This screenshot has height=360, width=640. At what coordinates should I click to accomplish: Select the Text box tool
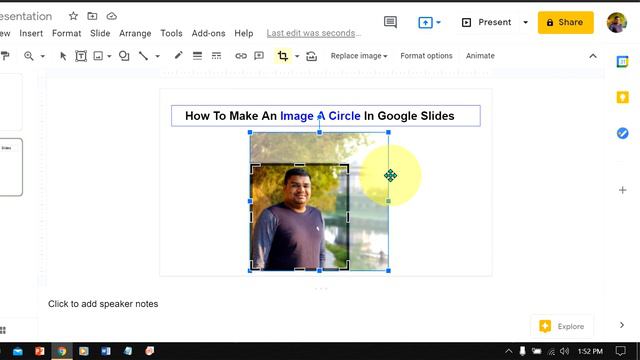81,56
